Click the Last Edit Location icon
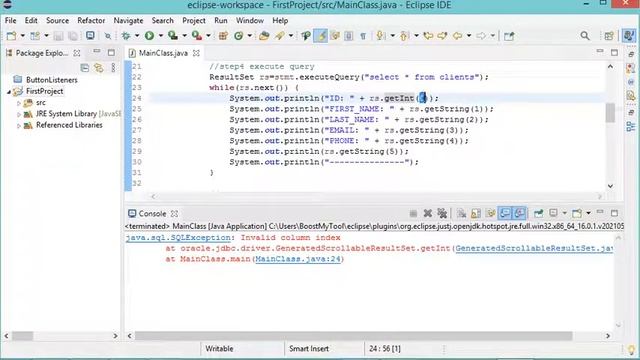 tap(428, 36)
